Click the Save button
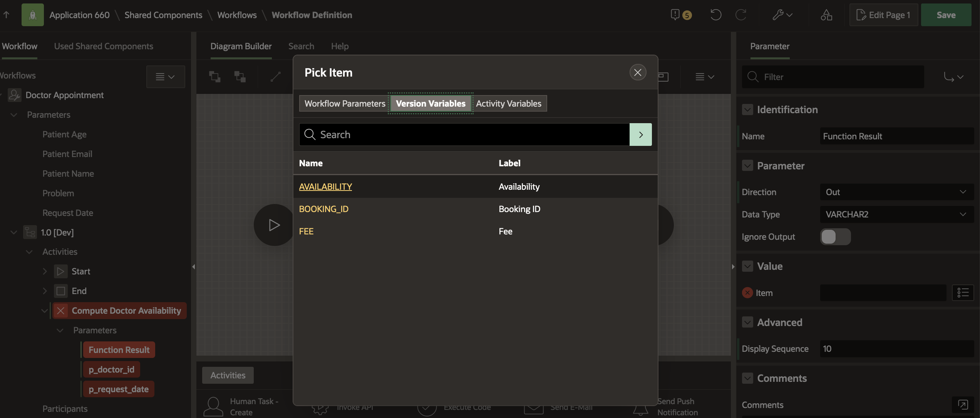This screenshot has width=980, height=418. point(946,15)
